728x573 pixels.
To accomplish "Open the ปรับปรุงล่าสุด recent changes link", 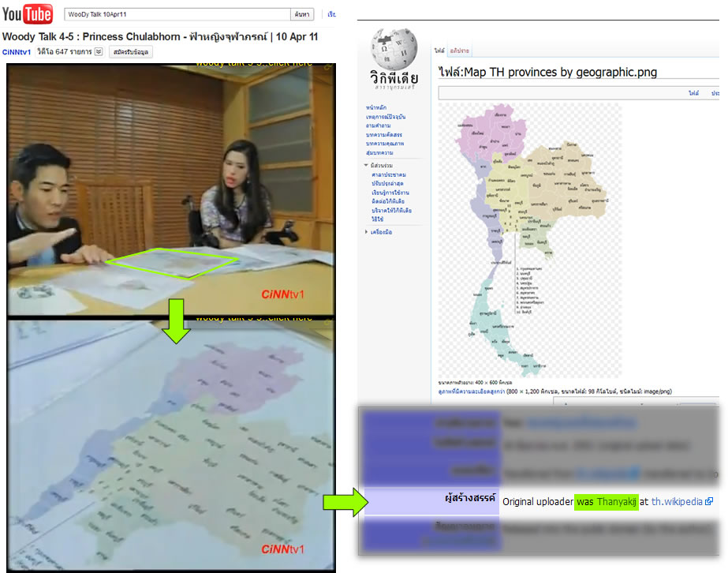I will 387,184.
